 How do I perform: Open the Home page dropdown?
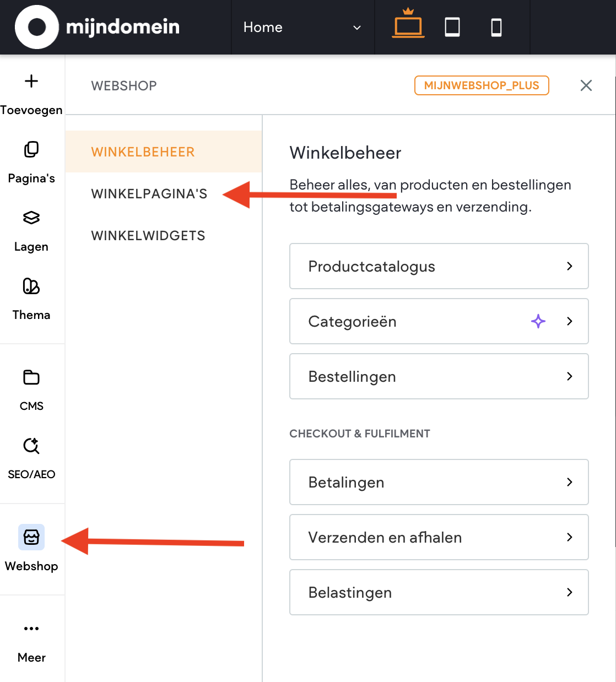(302, 27)
